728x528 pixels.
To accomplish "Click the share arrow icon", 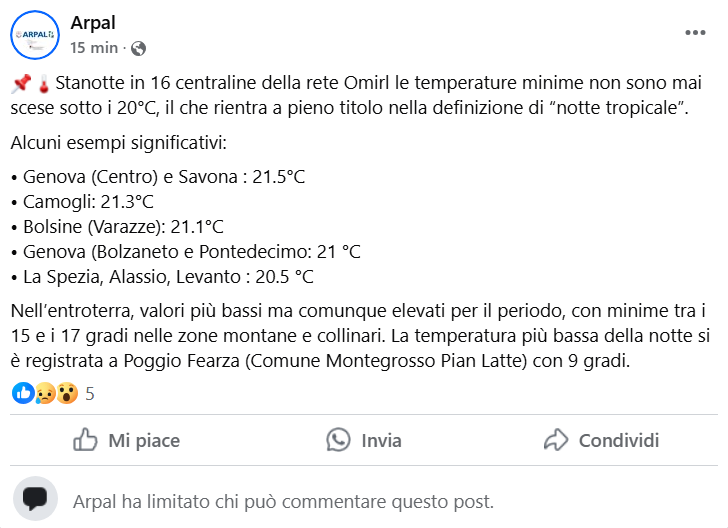I will [x=556, y=440].
